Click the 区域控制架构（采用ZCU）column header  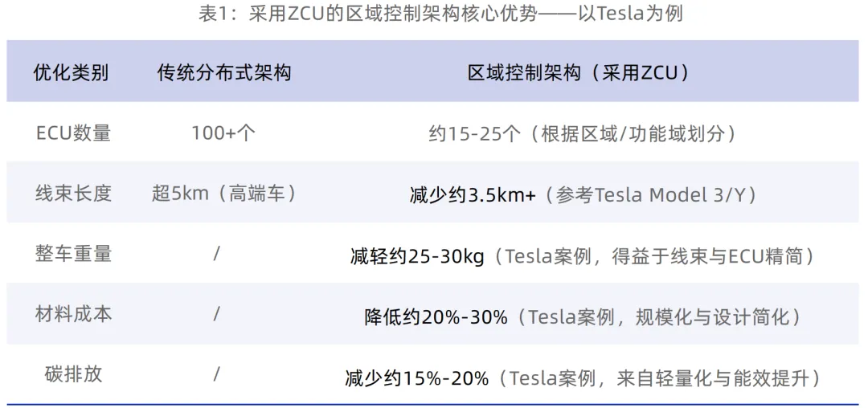pos(579,73)
